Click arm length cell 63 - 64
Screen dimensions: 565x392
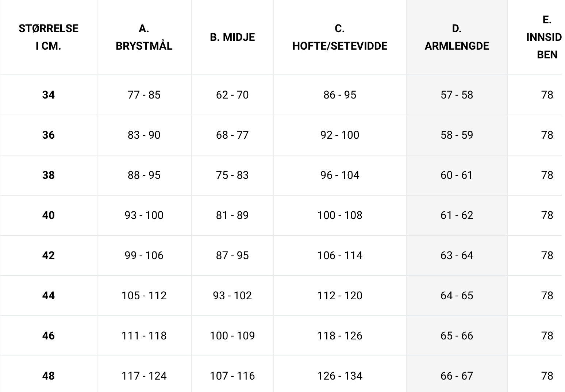tap(457, 255)
